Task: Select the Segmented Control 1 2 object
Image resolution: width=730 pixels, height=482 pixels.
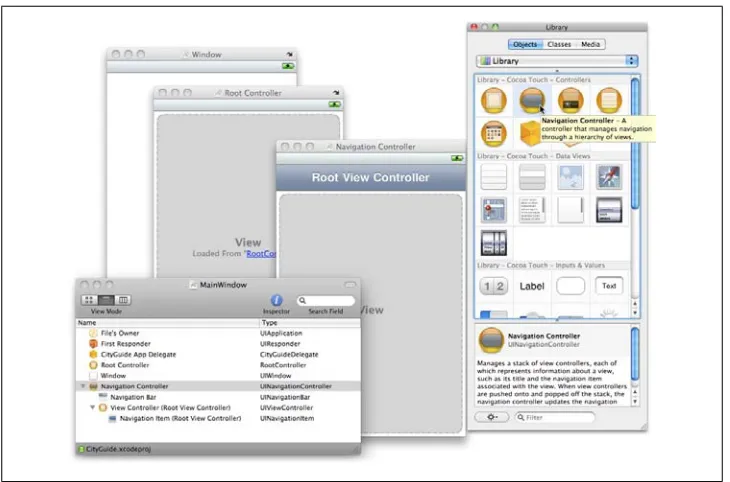Action: [x=493, y=286]
